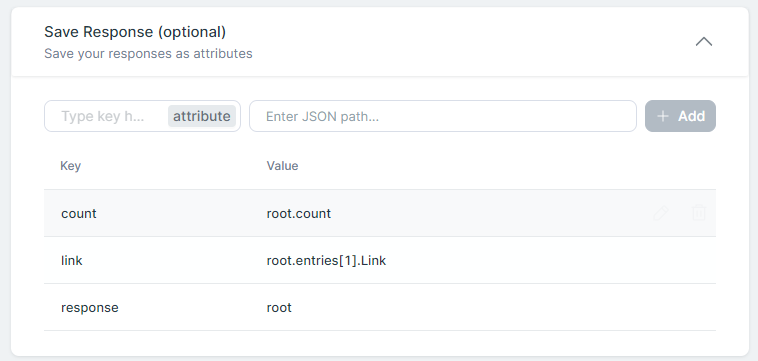Select the root.count value cell
The image size is (758, 361).
299,213
